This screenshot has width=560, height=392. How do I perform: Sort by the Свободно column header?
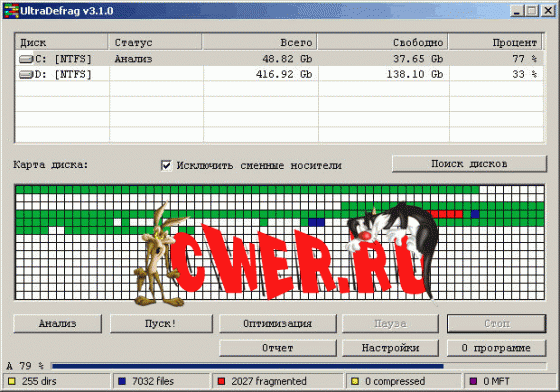[383, 42]
